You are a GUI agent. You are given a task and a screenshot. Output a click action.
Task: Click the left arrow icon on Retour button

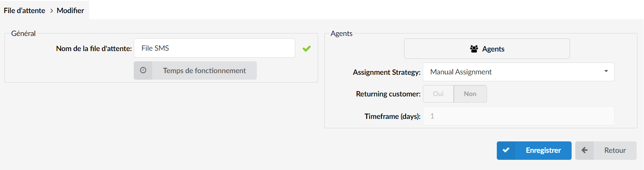click(x=585, y=150)
